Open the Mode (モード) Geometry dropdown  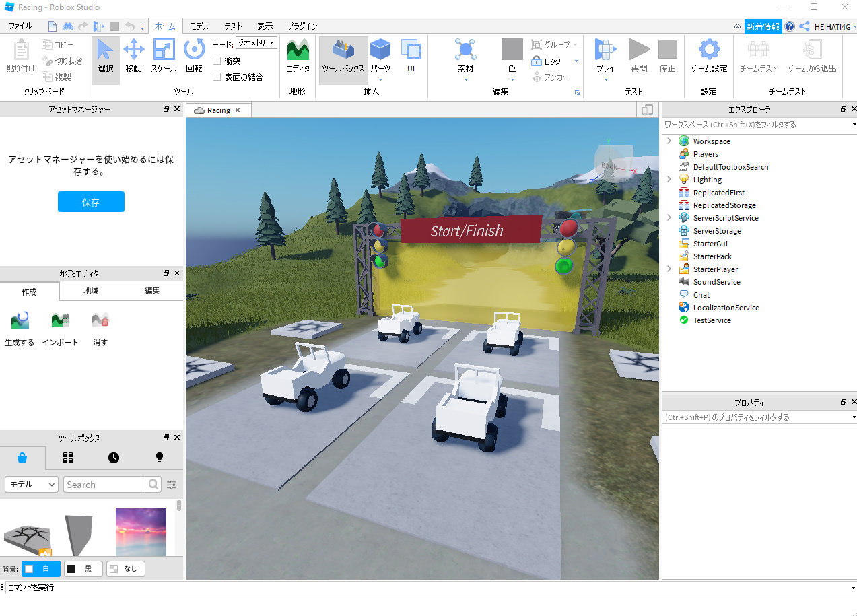point(256,43)
